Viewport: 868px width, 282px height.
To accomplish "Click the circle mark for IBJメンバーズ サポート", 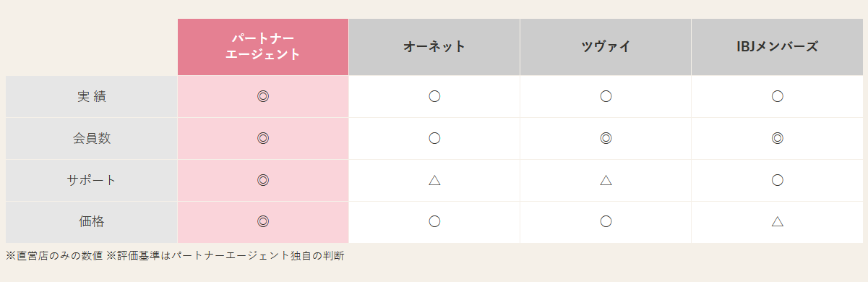I will pyautogui.click(x=777, y=180).
